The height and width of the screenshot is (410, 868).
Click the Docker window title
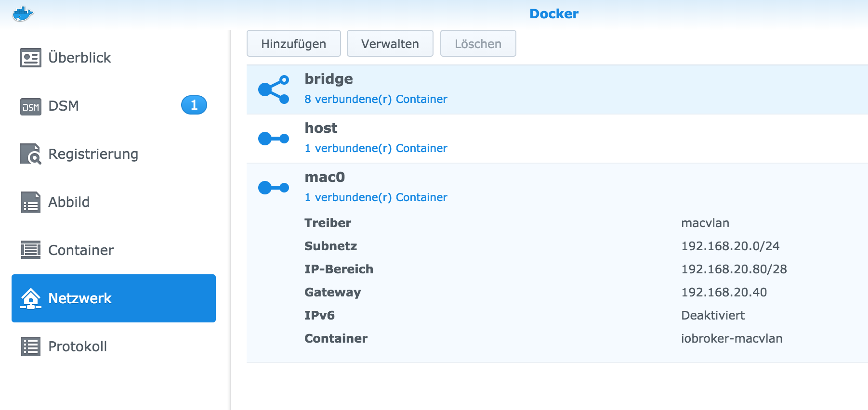[x=554, y=13]
